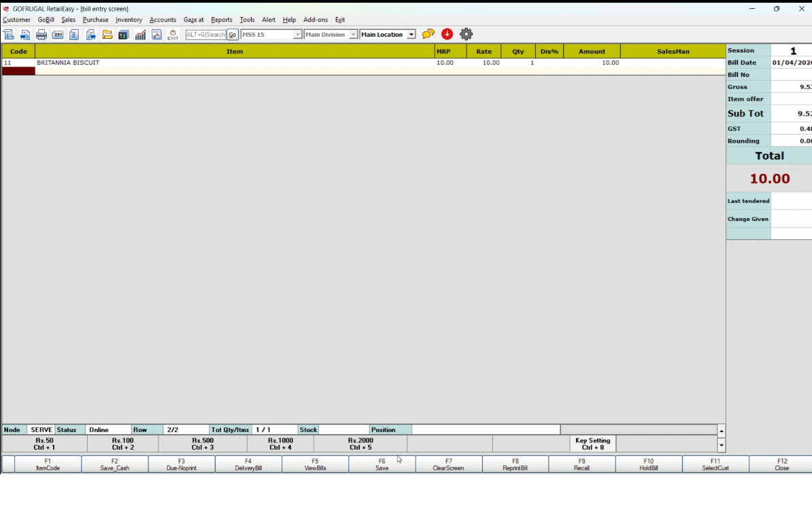Click the F8 ReprintBill button
Image resolution: width=812 pixels, height=513 pixels.
click(515, 464)
